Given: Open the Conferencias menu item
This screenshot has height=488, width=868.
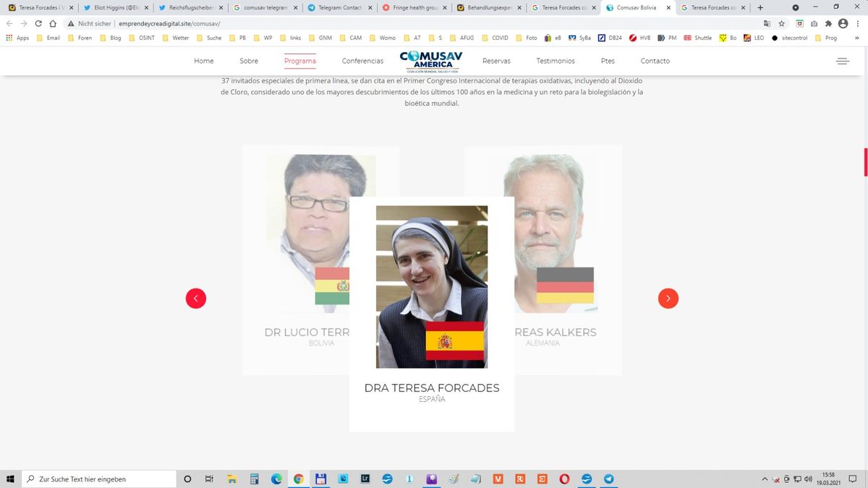Looking at the screenshot, I should [362, 61].
